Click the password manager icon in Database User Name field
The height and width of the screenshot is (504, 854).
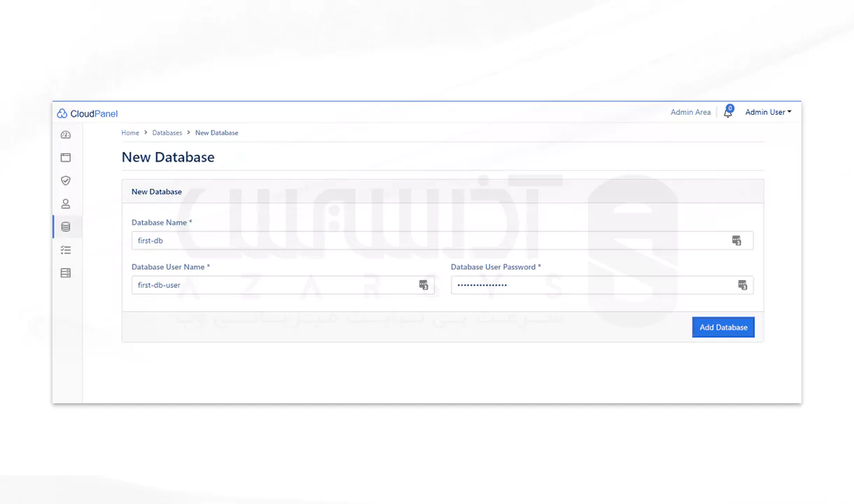click(x=423, y=285)
